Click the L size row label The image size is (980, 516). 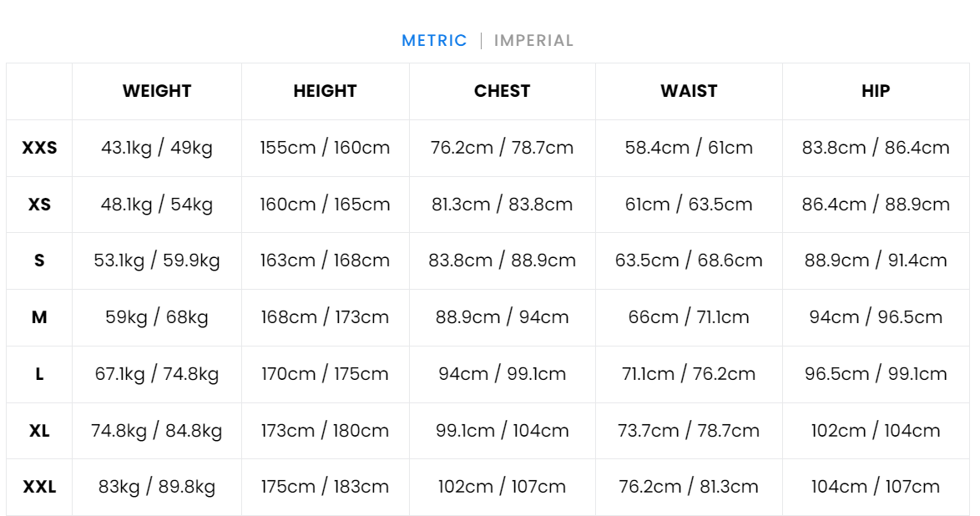pos(39,374)
